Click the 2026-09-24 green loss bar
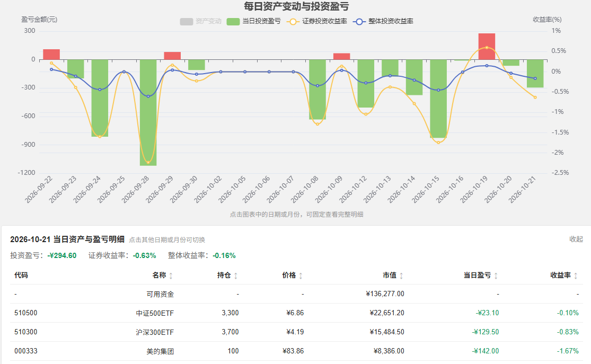The width and height of the screenshot is (591, 364). [x=100, y=98]
